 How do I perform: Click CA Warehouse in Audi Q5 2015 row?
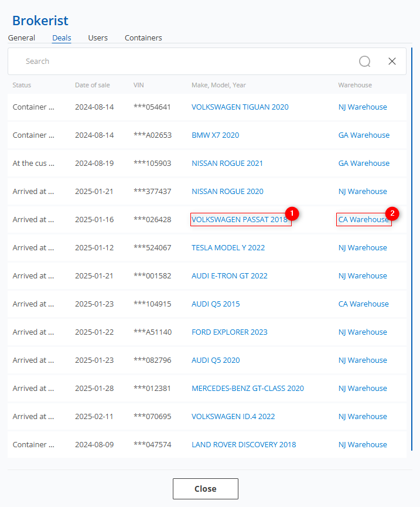click(x=363, y=304)
